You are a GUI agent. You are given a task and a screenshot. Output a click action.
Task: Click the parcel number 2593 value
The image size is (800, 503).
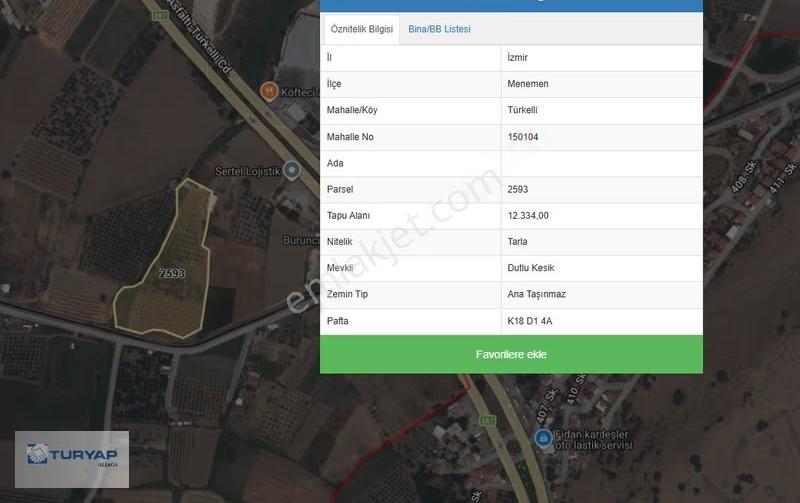pyautogui.click(x=517, y=189)
